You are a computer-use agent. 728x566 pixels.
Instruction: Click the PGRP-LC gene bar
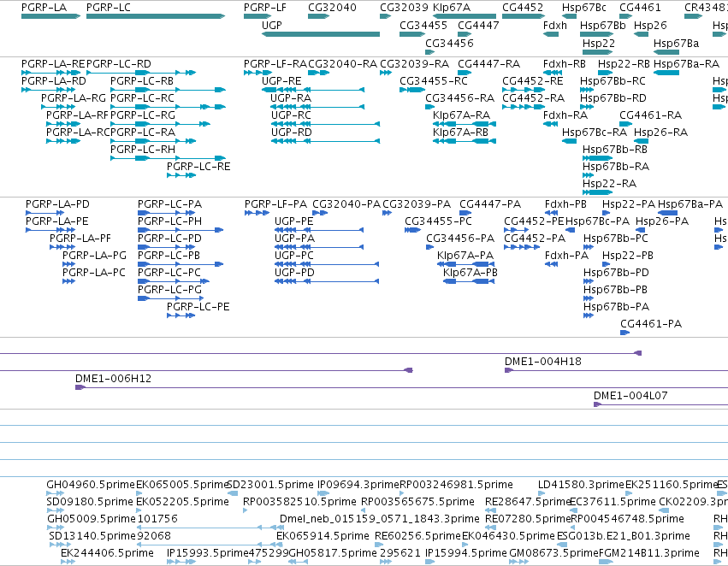(x=156, y=16)
